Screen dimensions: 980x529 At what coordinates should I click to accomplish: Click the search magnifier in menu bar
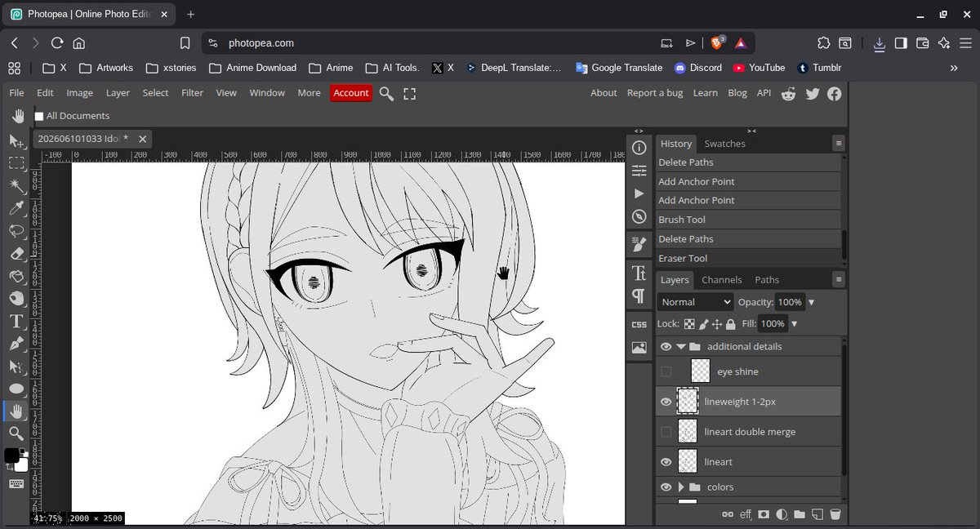386,93
